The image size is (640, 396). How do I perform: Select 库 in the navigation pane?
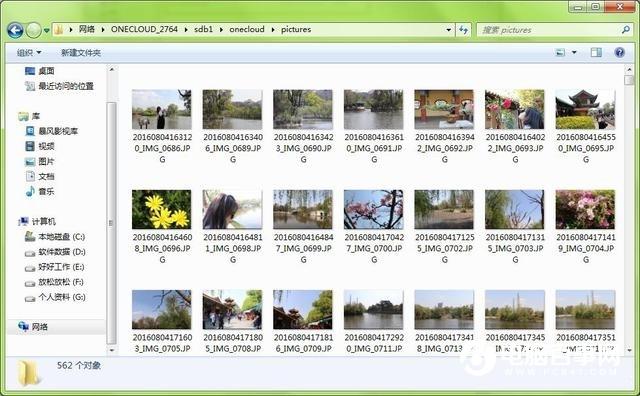tap(29, 116)
